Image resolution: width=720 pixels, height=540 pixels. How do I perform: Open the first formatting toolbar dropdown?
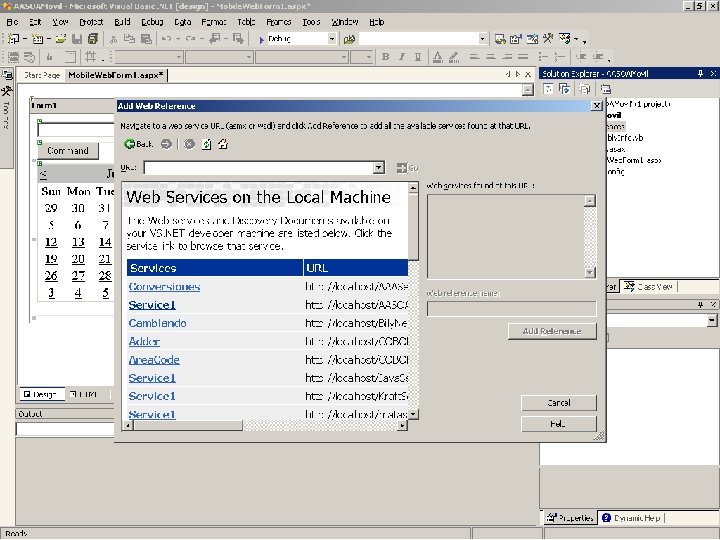179,57
